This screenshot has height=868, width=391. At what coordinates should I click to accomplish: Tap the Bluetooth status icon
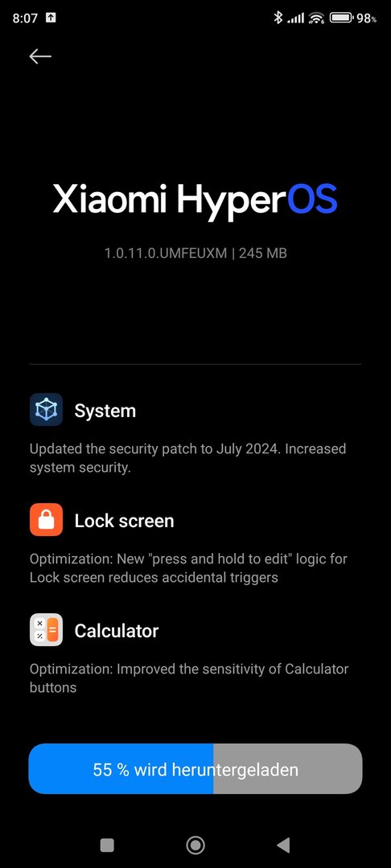[278, 18]
